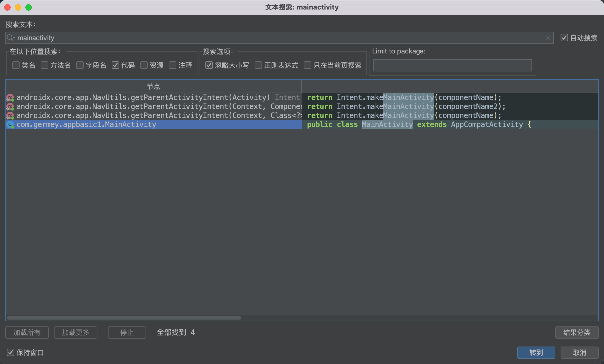
Task: Click the 转到 button
Action: point(536,352)
